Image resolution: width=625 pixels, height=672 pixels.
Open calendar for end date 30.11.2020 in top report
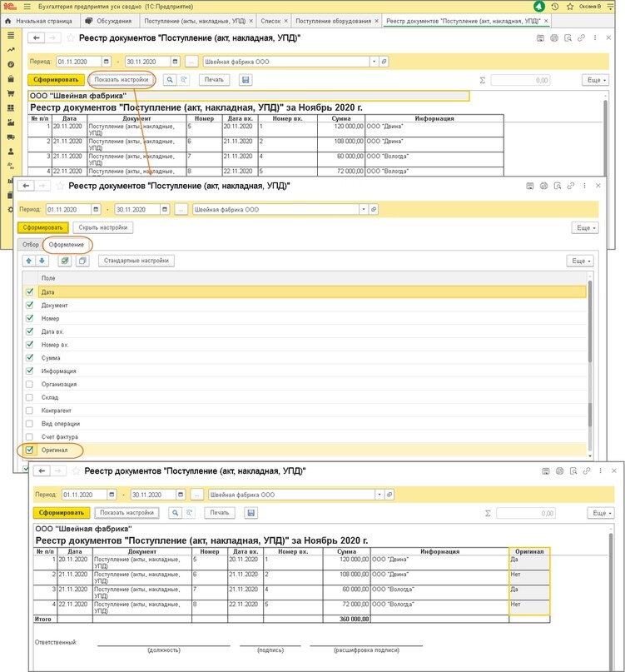[176, 62]
